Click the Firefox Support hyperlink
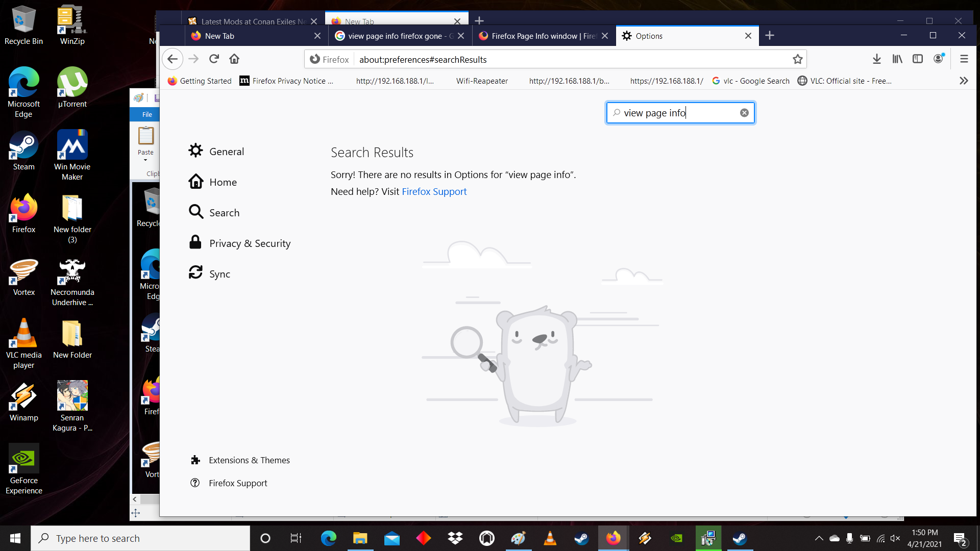This screenshot has width=980, height=551. coord(434,192)
